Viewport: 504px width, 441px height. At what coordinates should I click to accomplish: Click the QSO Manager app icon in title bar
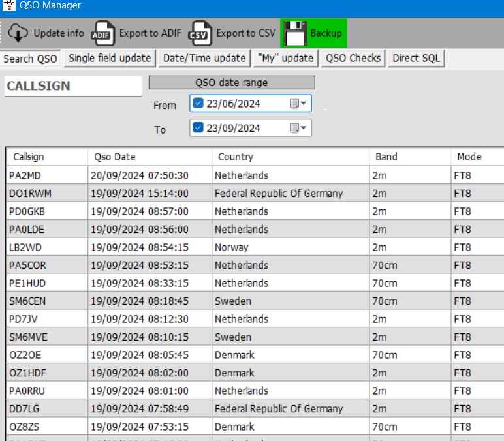pos(9,5)
